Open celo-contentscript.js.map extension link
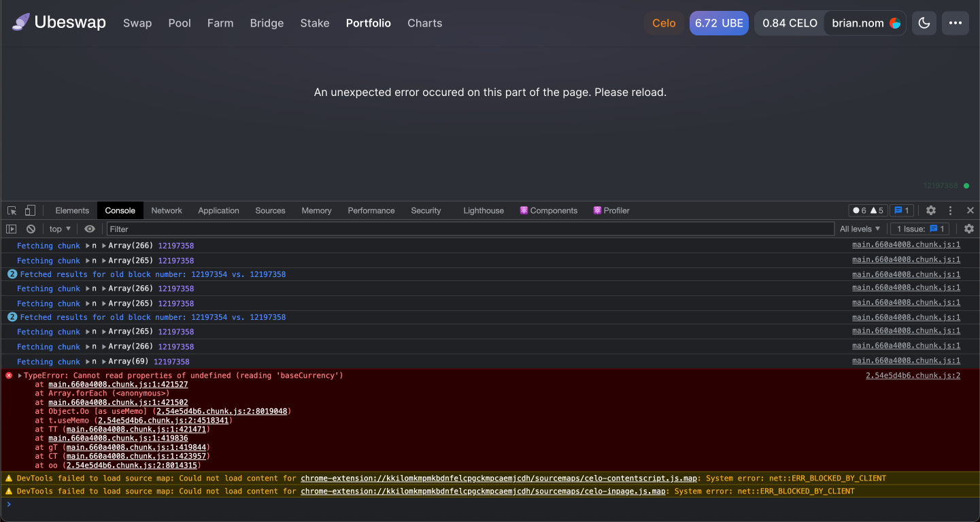Image resolution: width=980 pixels, height=522 pixels. [x=499, y=478]
